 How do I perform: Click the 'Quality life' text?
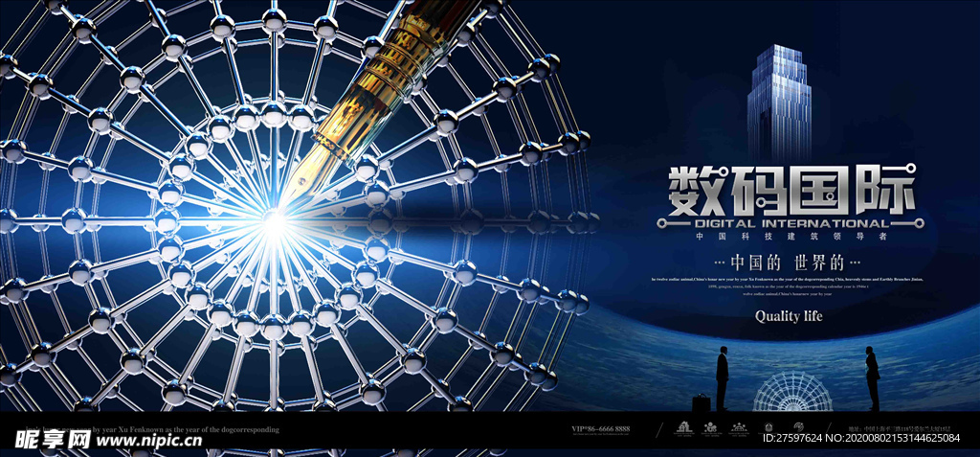point(789,316)
